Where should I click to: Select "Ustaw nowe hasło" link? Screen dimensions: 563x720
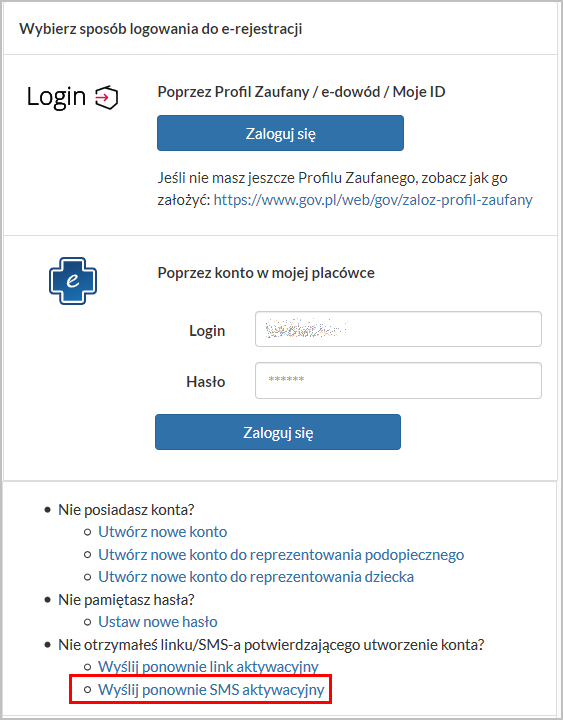tap(158, 622)
